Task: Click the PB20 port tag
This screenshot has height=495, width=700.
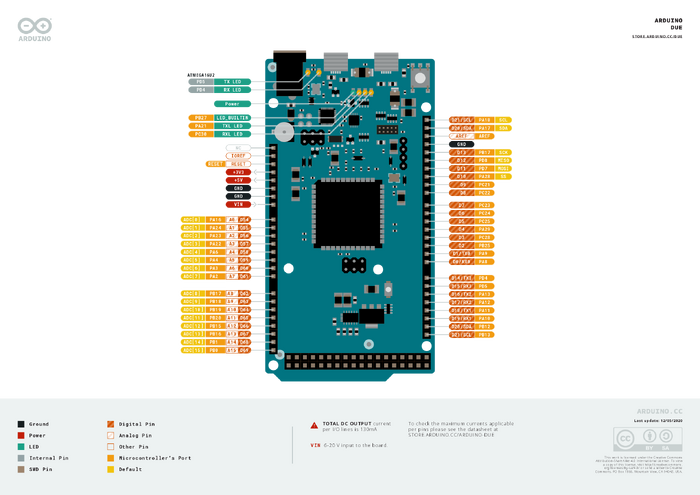Action: [216, 318]
